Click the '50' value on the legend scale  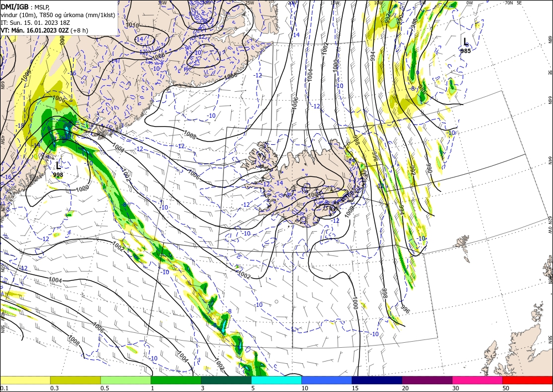[506, 388]
